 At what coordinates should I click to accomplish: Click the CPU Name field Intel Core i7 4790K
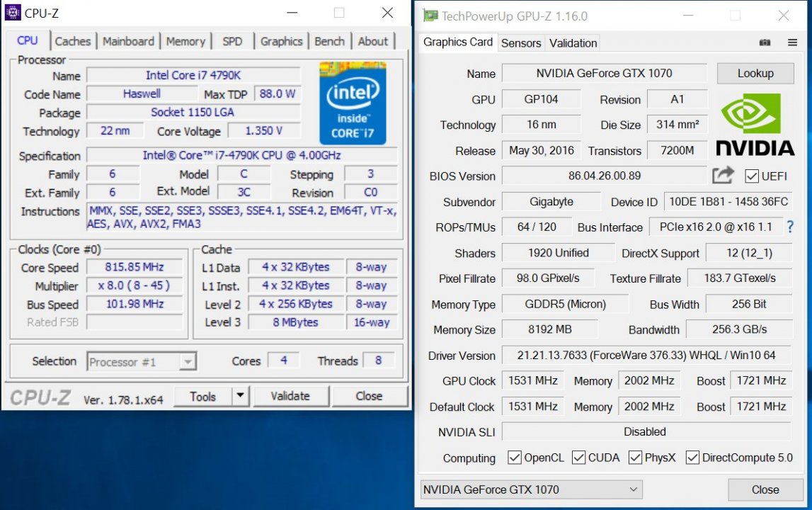[193, 75]
